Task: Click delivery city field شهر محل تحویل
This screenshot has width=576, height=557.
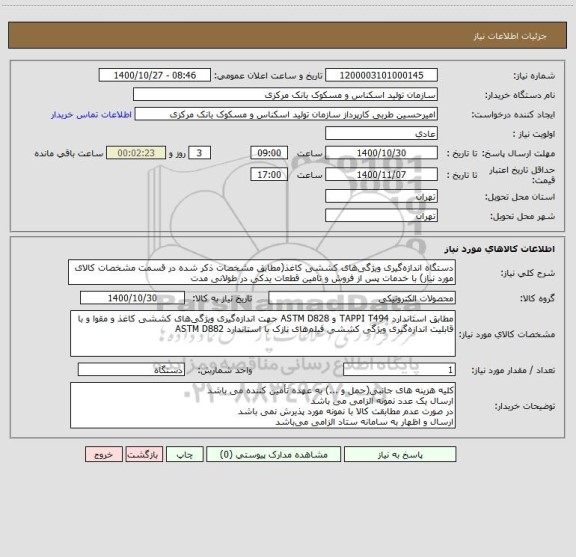Action: [381, 215]
